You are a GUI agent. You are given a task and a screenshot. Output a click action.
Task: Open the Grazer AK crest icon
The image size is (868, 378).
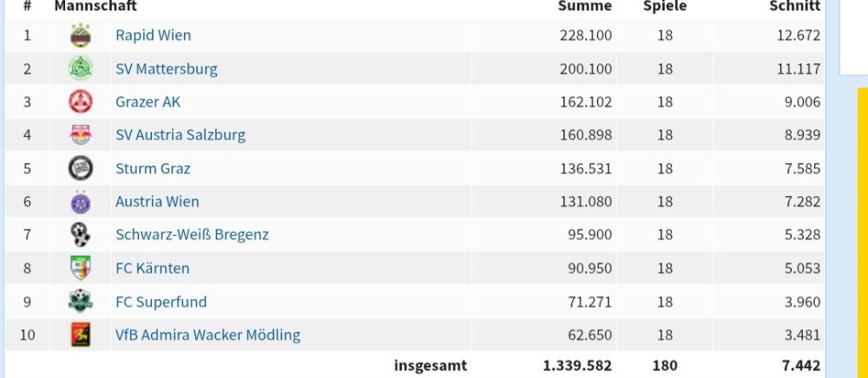point(81,101)
